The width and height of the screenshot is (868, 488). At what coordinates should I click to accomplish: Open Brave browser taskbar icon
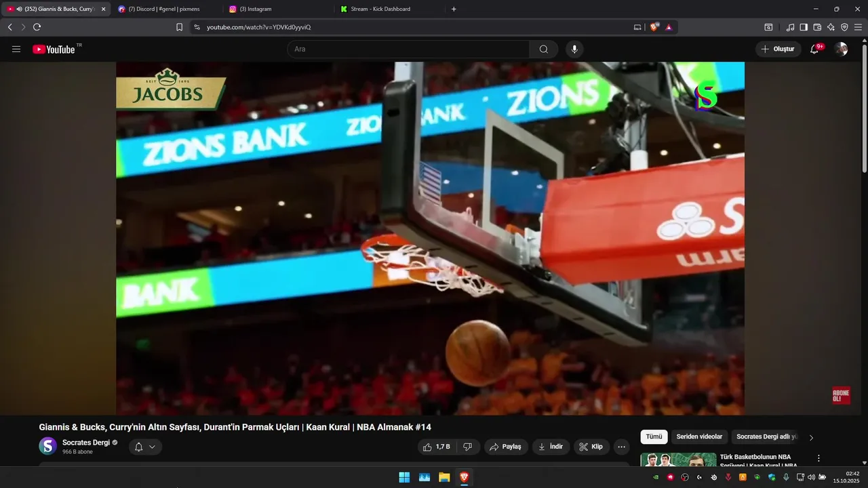[x=464, y=477]
